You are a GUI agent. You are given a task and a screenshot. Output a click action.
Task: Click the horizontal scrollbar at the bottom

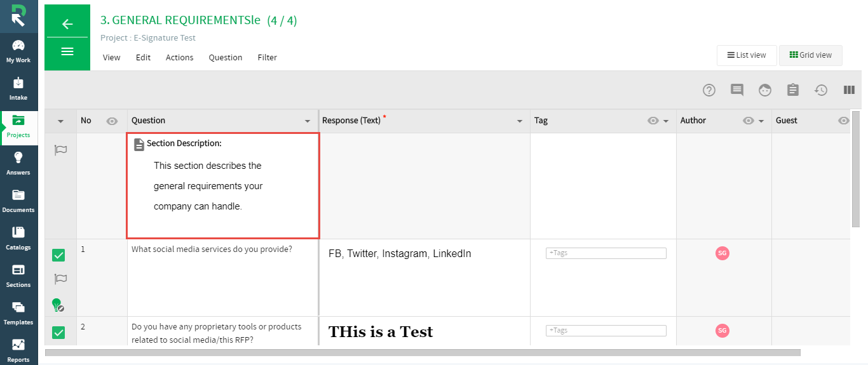click(x=423, y=352)
